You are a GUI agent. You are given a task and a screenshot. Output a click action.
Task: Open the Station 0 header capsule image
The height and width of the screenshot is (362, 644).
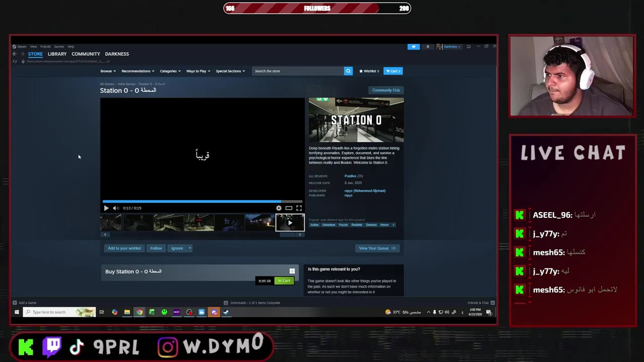356,120
